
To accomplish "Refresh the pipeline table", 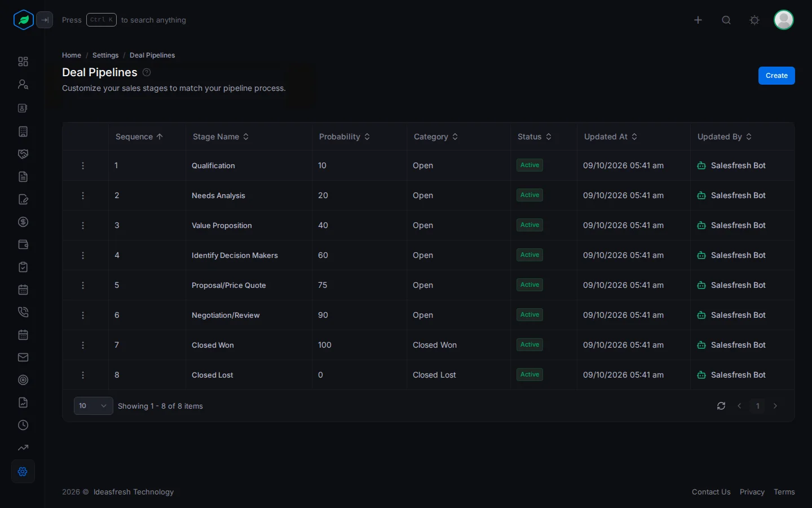I will (x=721, y=406).
